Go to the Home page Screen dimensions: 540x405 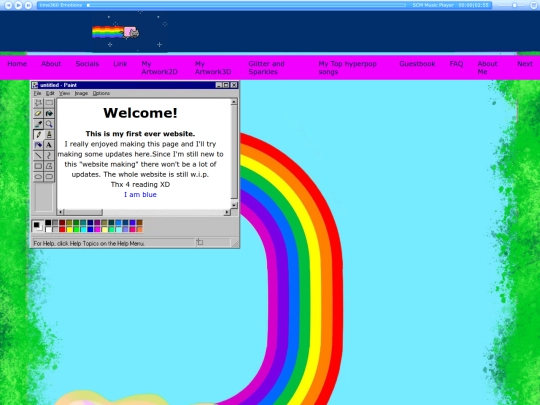17,64
